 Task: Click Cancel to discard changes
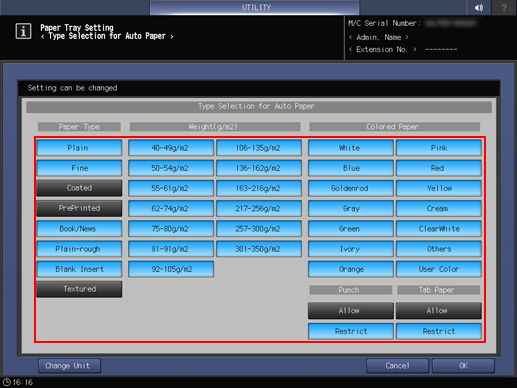point(397,366)
